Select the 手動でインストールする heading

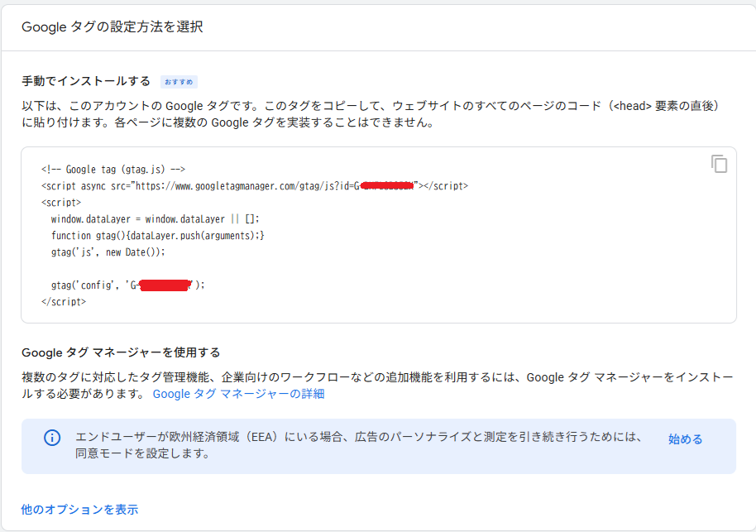click(86, 81)
